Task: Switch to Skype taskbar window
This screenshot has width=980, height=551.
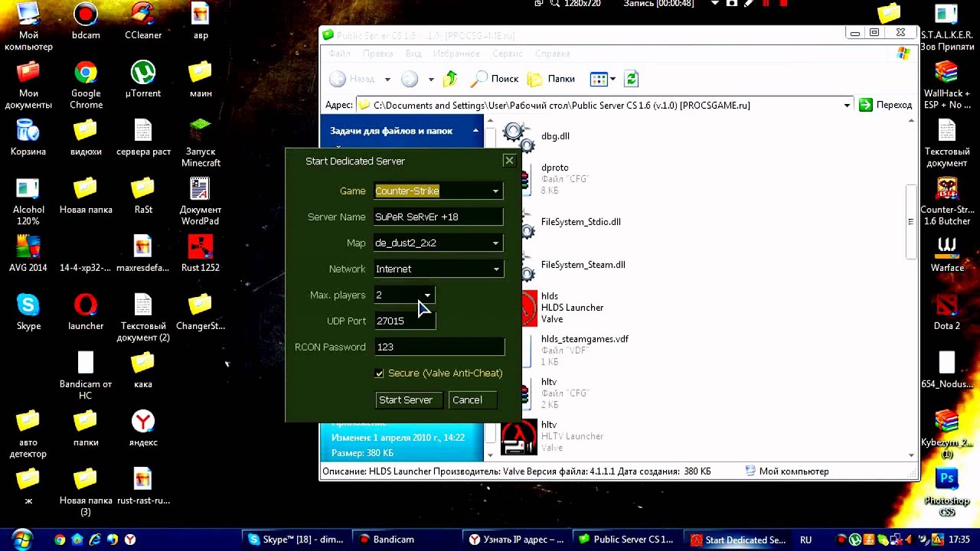Action: (296, 540)
